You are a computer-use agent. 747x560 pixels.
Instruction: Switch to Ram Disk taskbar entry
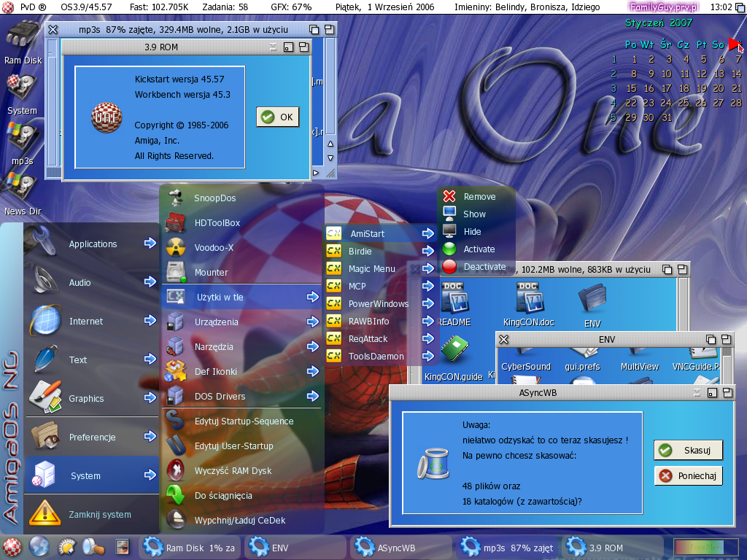[190, 548]
